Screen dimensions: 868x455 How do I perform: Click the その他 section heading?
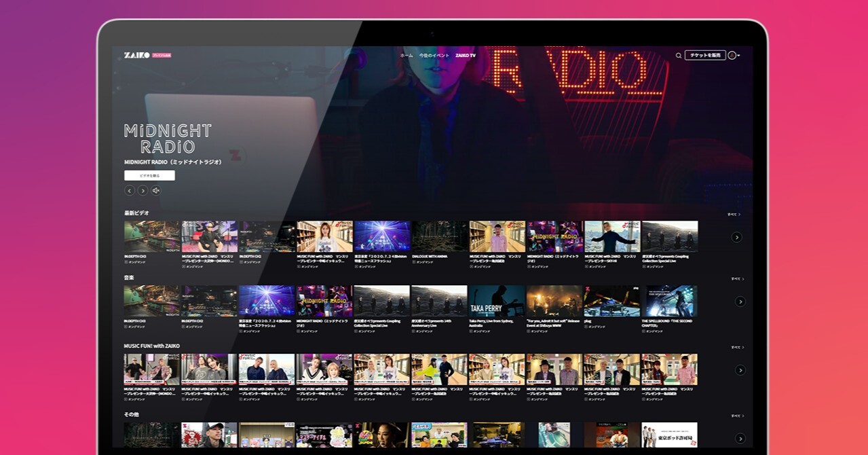(131, 414)
